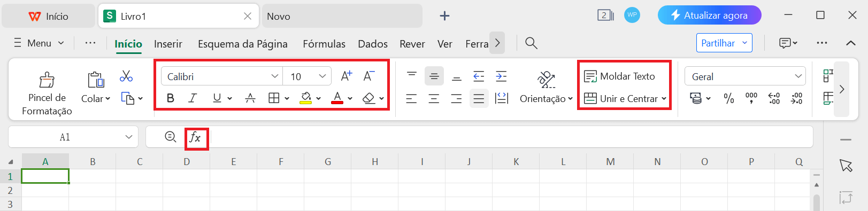Click Unir e Centrar merge button
The image size is (868, 211).
coord(620,98)
